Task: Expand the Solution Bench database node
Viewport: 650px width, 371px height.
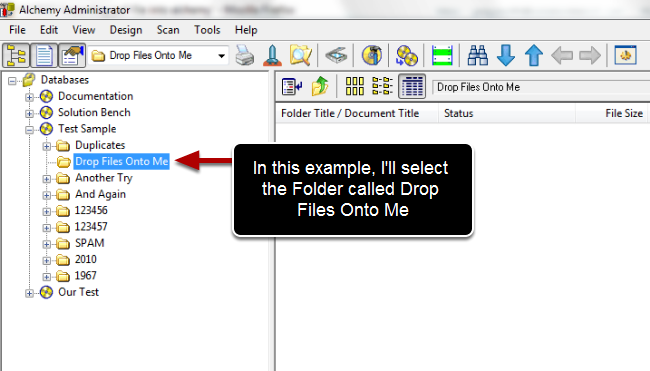Action: (29, 113)
